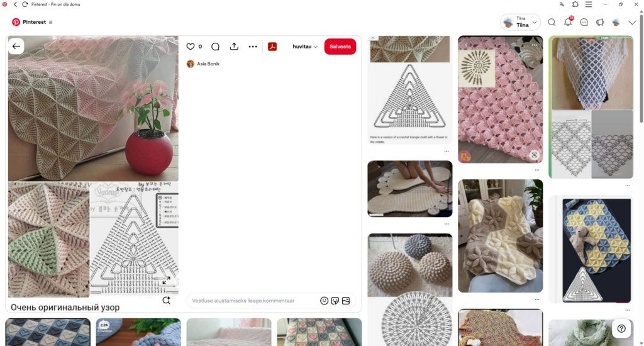Screen dimensions: 644x346
Task: Open the pin's comment bubble icon
Action: pos(215,47)
